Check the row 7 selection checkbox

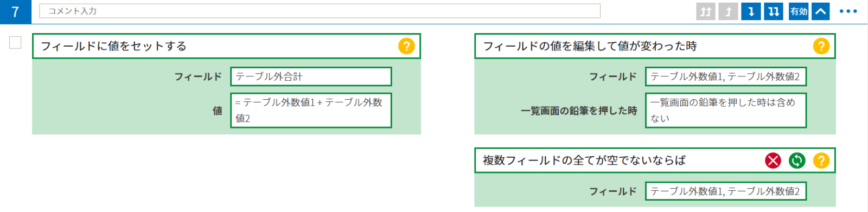point(15,42)
